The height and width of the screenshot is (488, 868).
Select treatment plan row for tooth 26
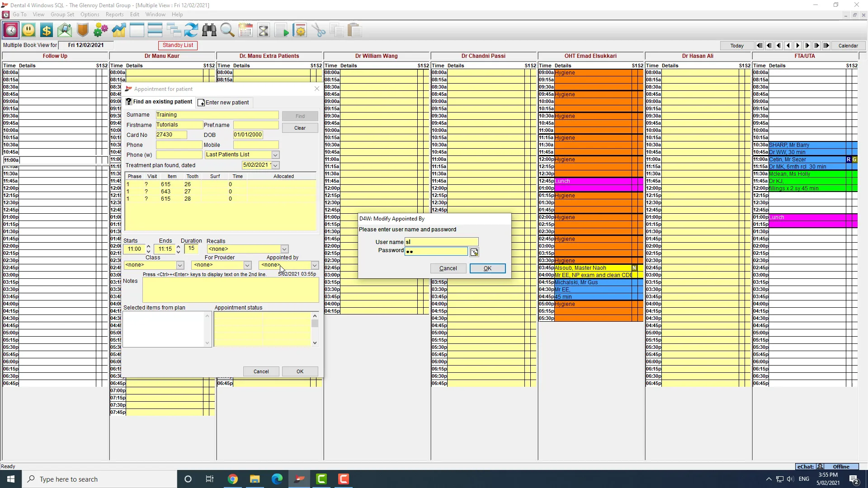click(220, 184)
